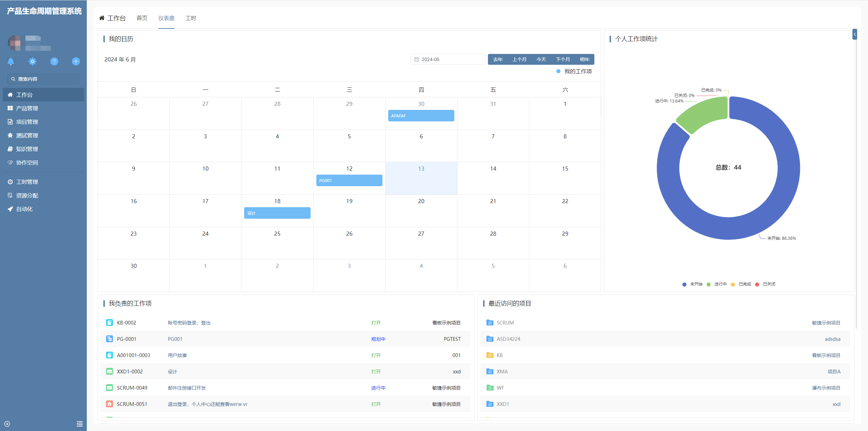Open settings via the gear icon
Image resolution: width=868 pixels, height=431 pixels.
pyautogui.click(x=33, y=61)
